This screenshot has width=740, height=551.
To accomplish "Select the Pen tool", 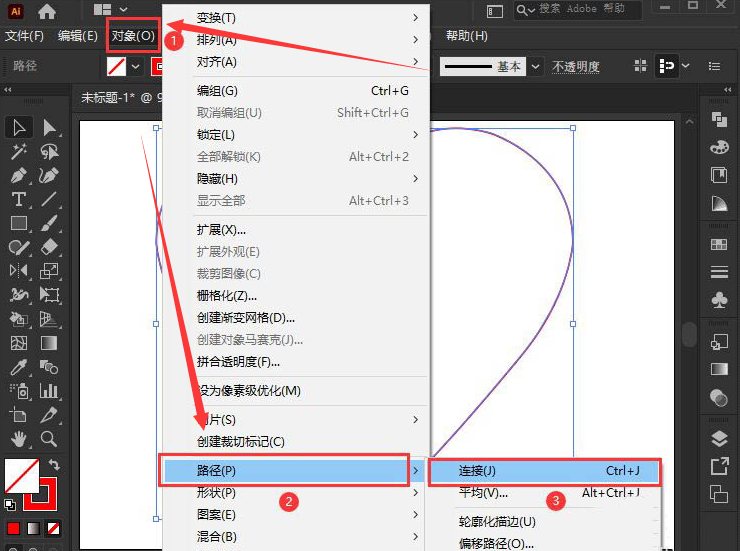I will click(x=19, y=175).
